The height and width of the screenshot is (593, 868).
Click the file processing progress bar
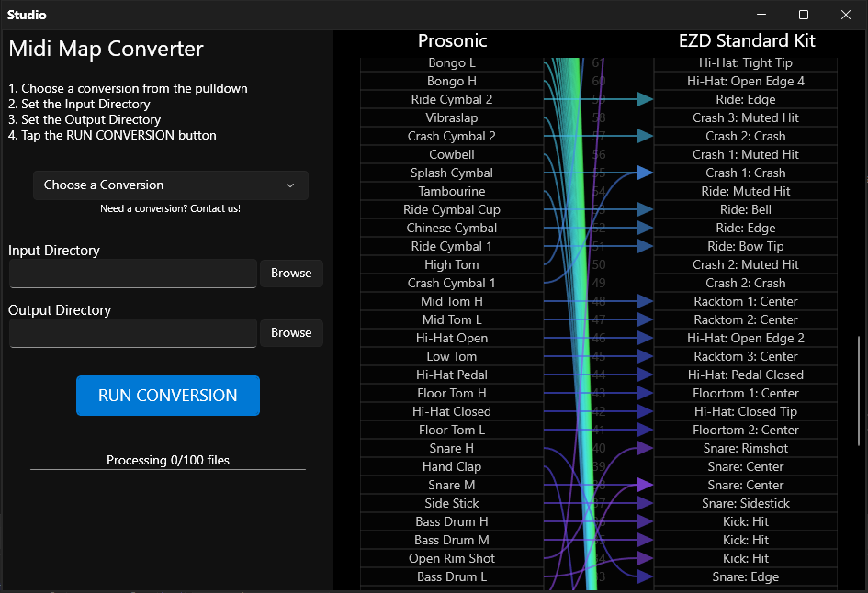(167, 469)
